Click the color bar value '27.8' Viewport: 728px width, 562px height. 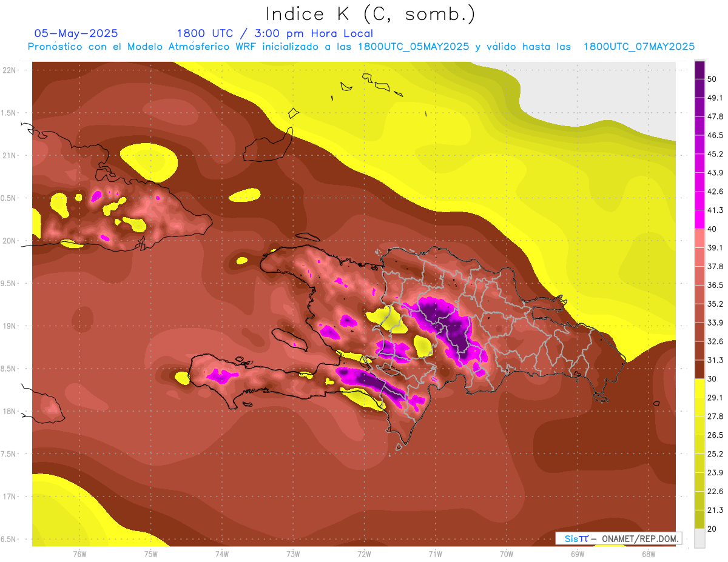click(x=715, y=416)
